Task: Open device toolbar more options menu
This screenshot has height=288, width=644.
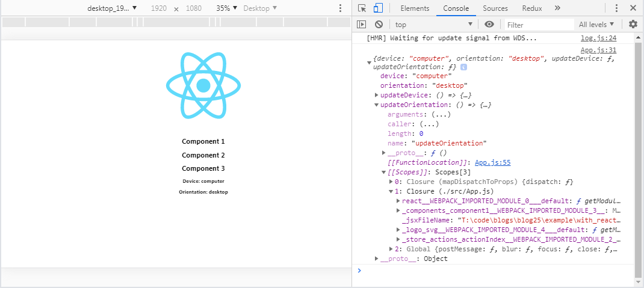Action: 340,8
